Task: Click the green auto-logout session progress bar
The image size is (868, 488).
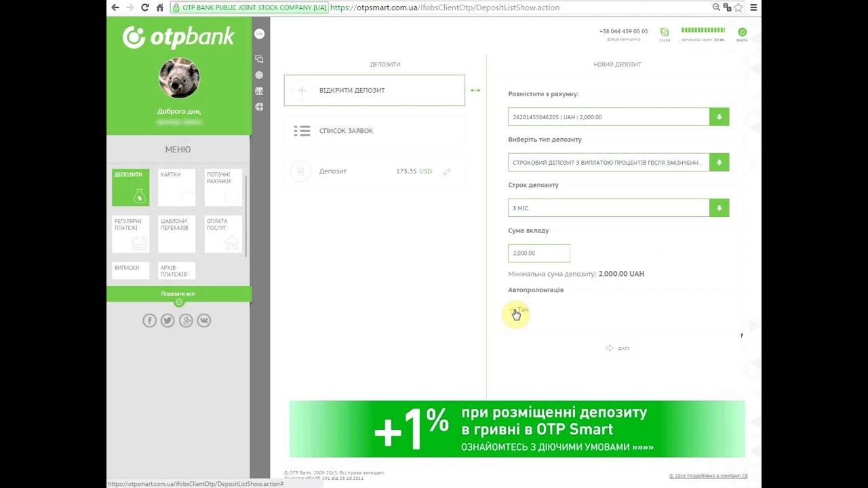Action: pos(703,30)
